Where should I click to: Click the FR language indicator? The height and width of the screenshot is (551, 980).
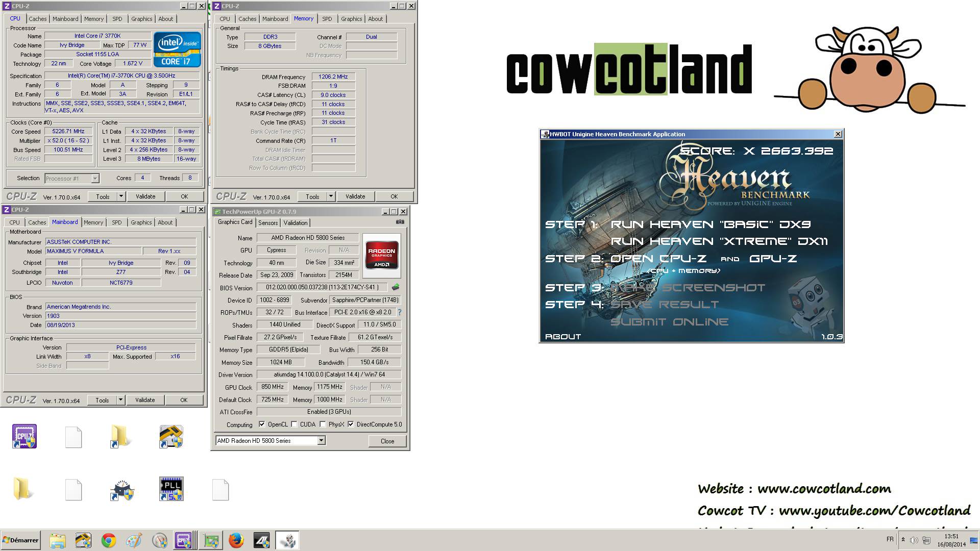(x=890, y=539)
